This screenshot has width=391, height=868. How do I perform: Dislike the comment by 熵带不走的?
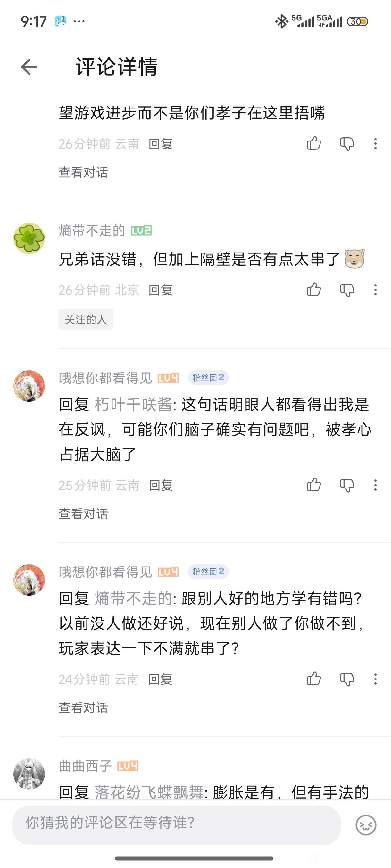click(x=347, y=290)
